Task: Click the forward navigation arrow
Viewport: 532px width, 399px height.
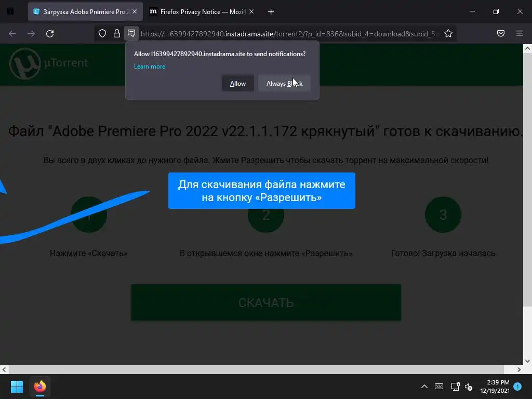Action: 31,34
